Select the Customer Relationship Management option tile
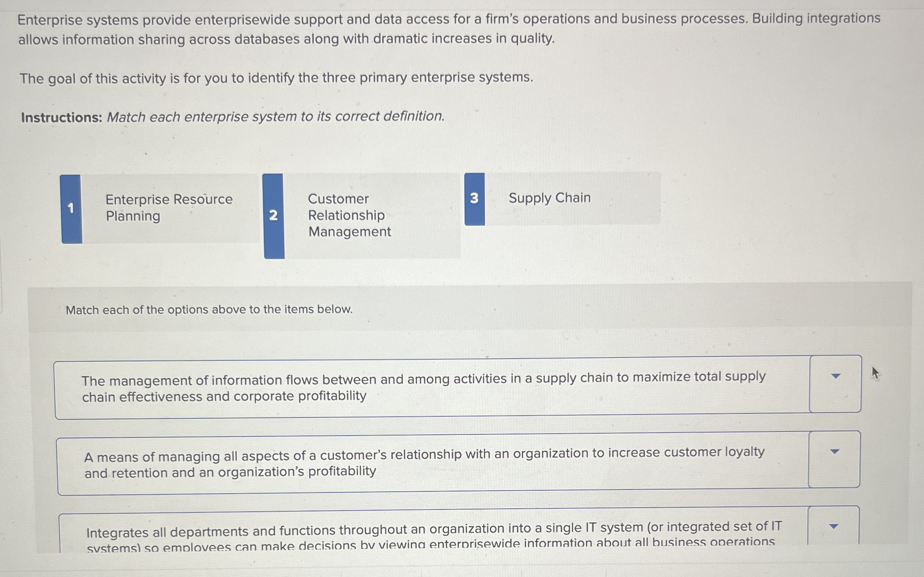 [363, 215]
